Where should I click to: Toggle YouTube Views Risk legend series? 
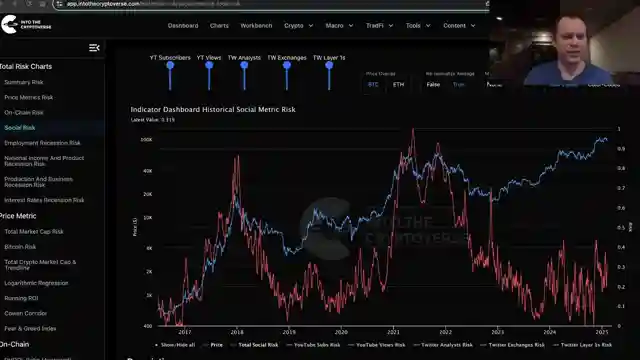click(377, 345)
